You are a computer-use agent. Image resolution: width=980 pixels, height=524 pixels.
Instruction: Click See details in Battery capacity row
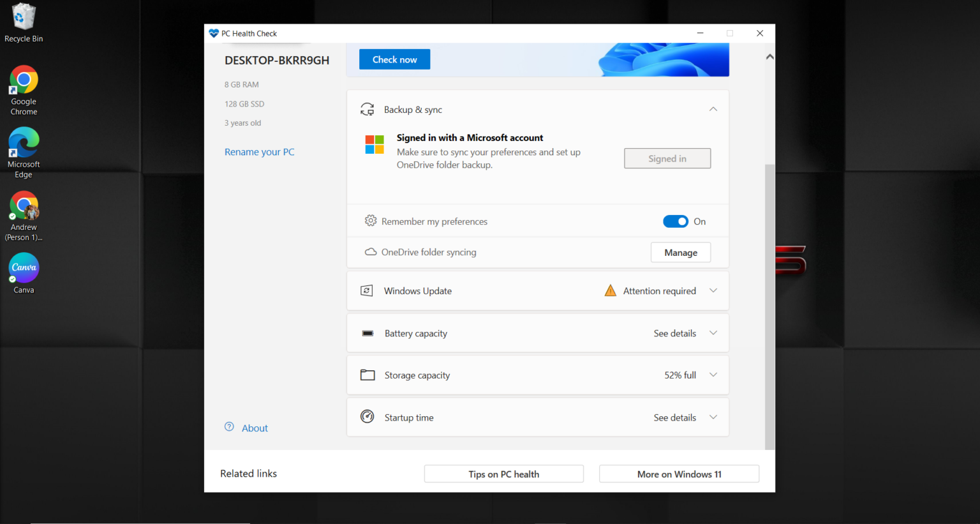click(x=675, y=333)
